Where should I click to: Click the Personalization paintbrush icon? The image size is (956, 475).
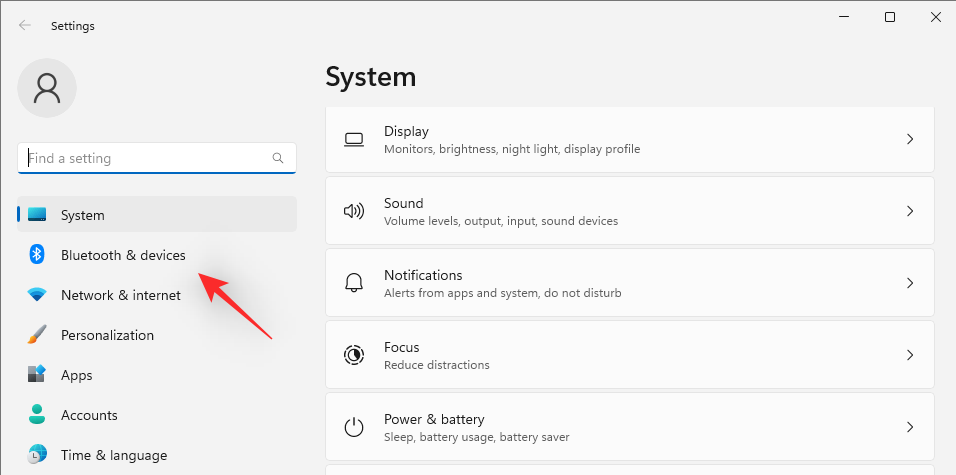click(37, 335)
